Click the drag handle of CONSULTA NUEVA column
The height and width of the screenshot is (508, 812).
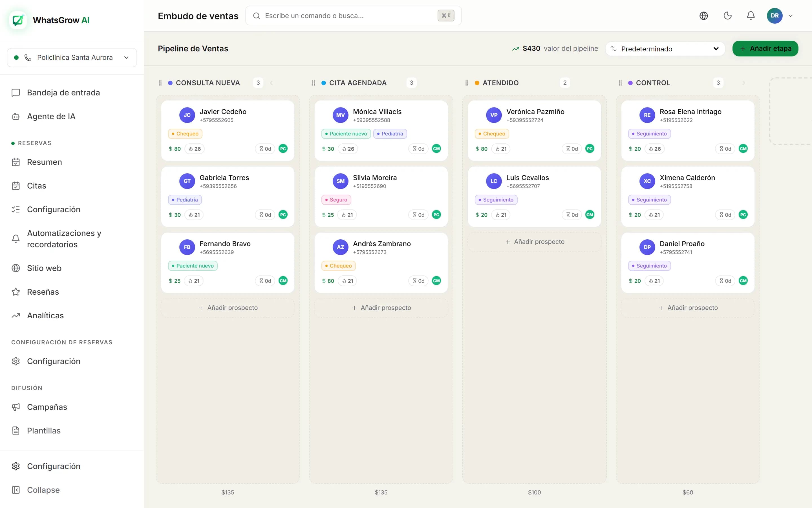point(160,83)
